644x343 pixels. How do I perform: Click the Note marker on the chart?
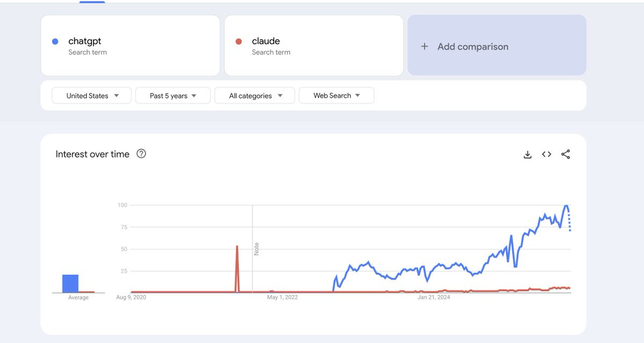pos(256,249)
